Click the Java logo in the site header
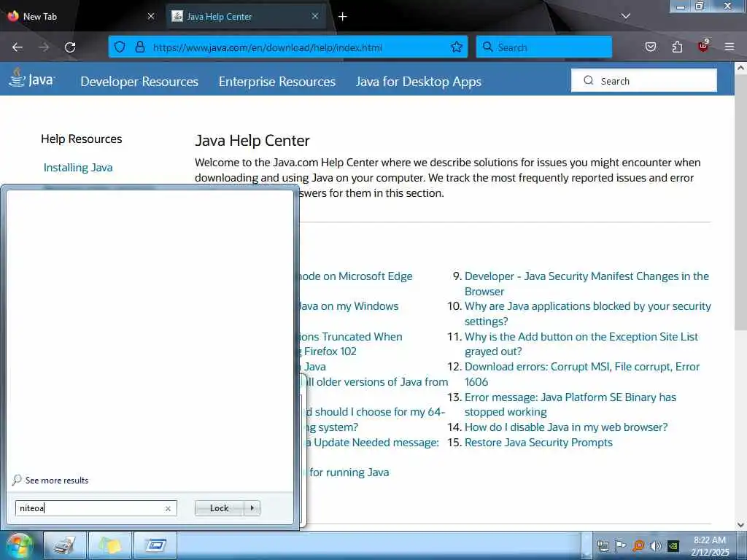 pyautogui.click(x=32, y=79)
